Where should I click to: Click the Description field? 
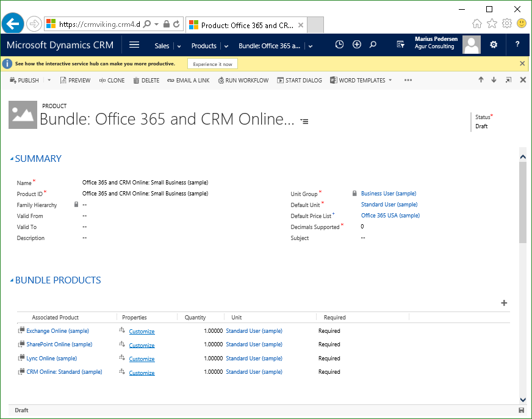coord(84,238)
